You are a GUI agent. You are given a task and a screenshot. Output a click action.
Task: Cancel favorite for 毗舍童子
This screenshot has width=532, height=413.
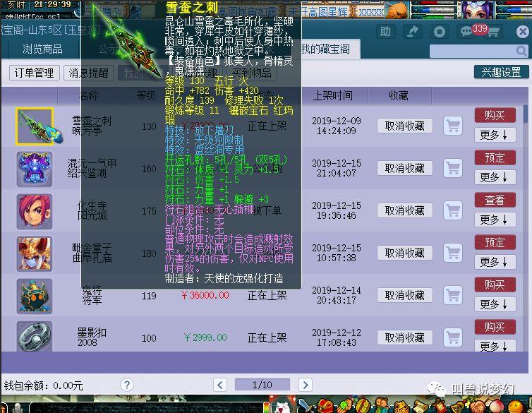tap(405, 253)
